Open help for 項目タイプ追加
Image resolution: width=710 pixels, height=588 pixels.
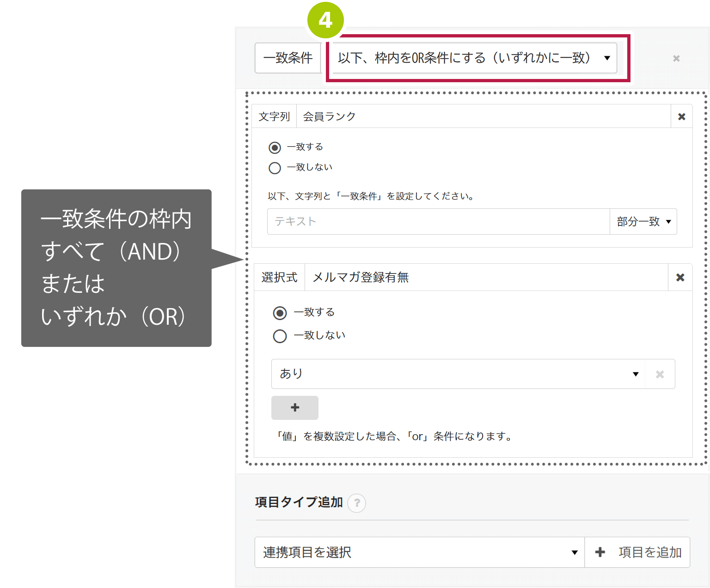pyautogui.click(x=357, y=503)
